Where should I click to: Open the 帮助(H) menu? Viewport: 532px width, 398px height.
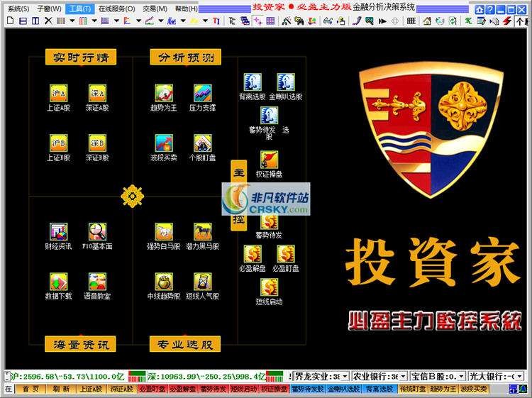click(x=187, y=9)
